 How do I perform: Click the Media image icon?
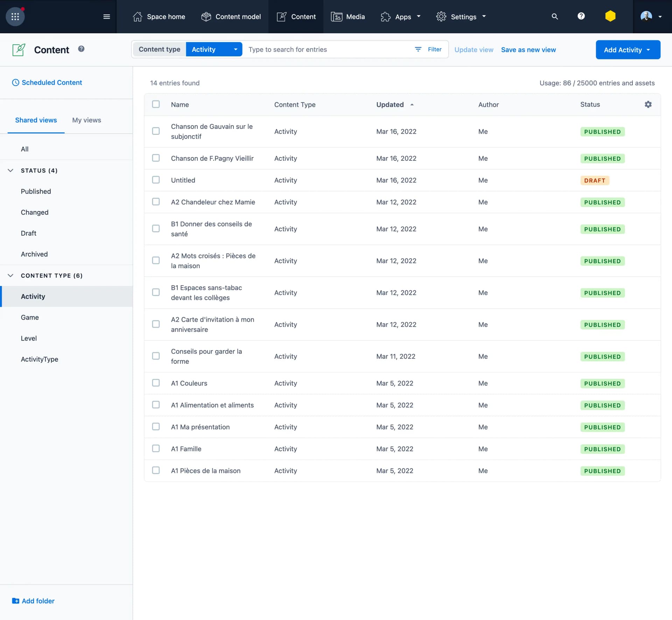pos(336,16)
